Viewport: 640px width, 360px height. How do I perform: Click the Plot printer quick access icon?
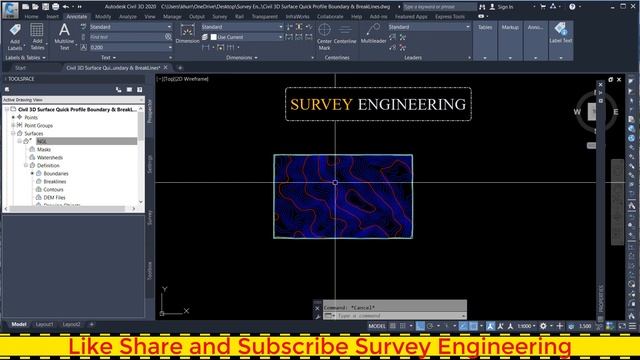pos(56,7)
